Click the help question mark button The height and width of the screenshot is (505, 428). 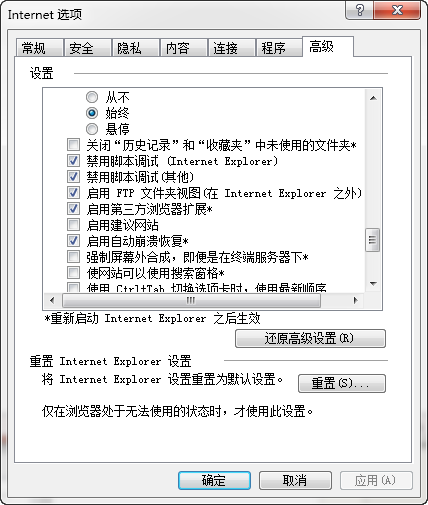click(x=360, y=10)
